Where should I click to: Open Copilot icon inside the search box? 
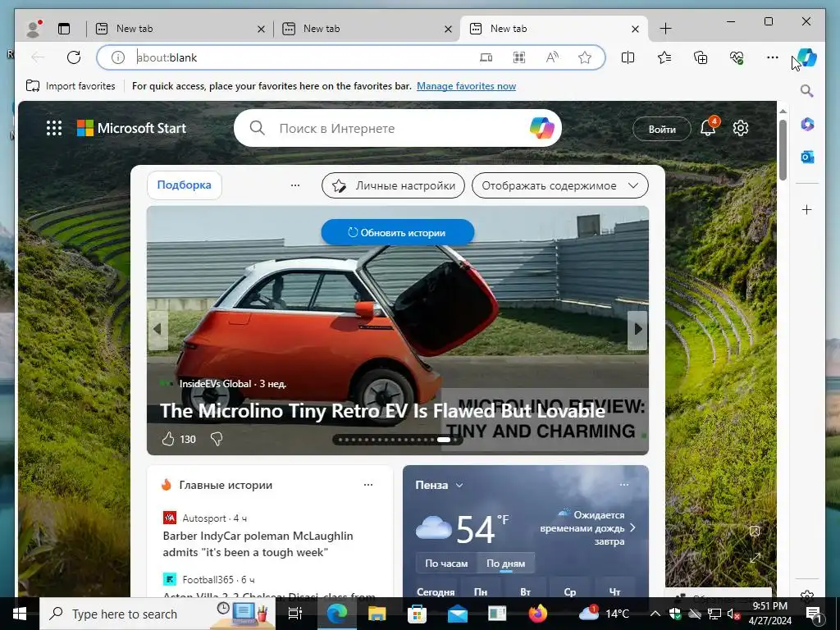point(541,128)
